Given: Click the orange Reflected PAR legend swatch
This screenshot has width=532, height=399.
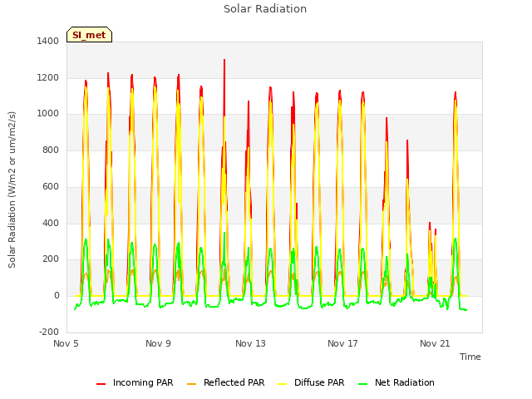Looking at the screenshot, I should point(191,384).
